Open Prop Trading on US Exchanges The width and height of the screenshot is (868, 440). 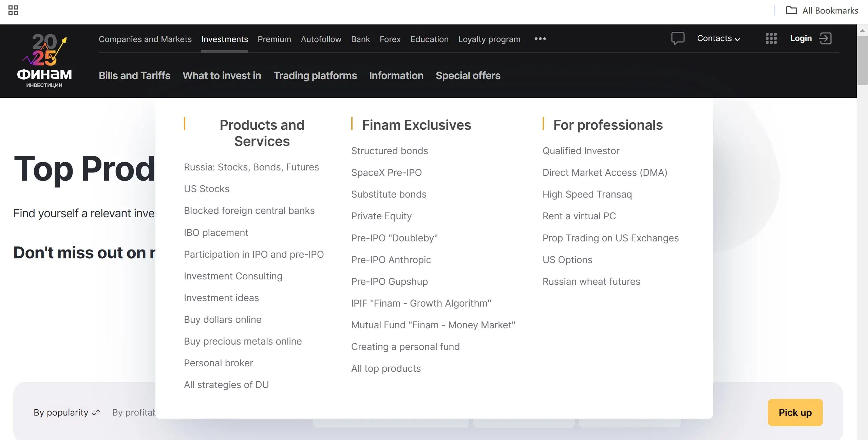click(611, 238)
